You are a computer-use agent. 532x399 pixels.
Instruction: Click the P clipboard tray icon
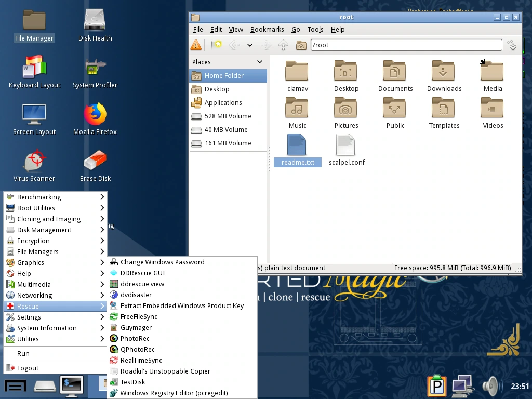pos(436,385)
